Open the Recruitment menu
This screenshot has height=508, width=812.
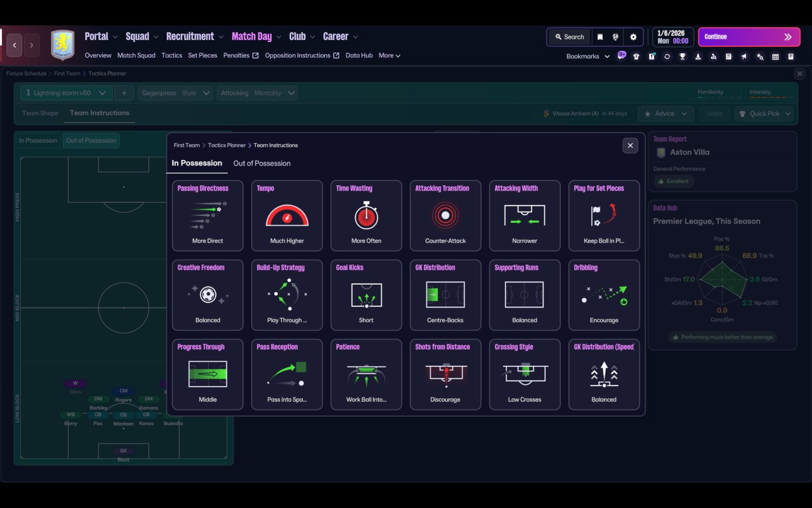(190, 36)
